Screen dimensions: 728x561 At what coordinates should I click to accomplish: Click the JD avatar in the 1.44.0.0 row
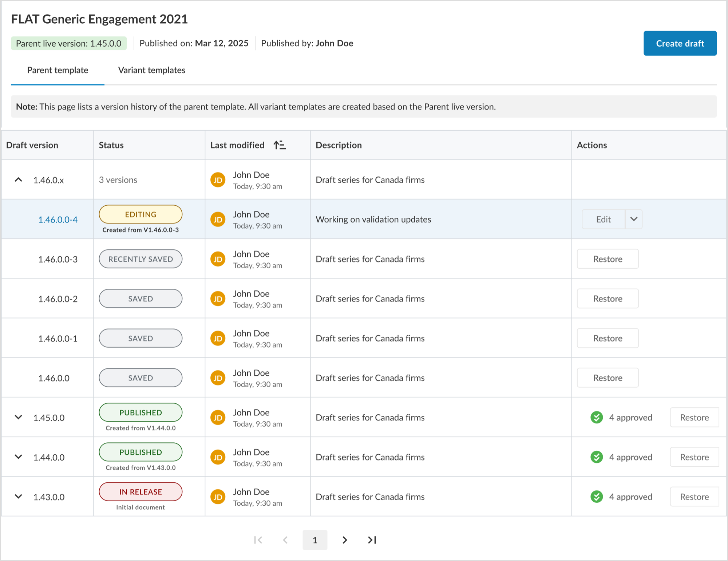click(x=218, y=458)
